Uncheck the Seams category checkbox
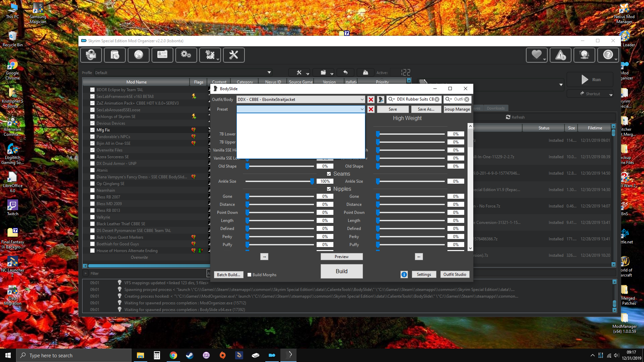The width and height of the screenshot is (644, 362). tap(329, 174)
